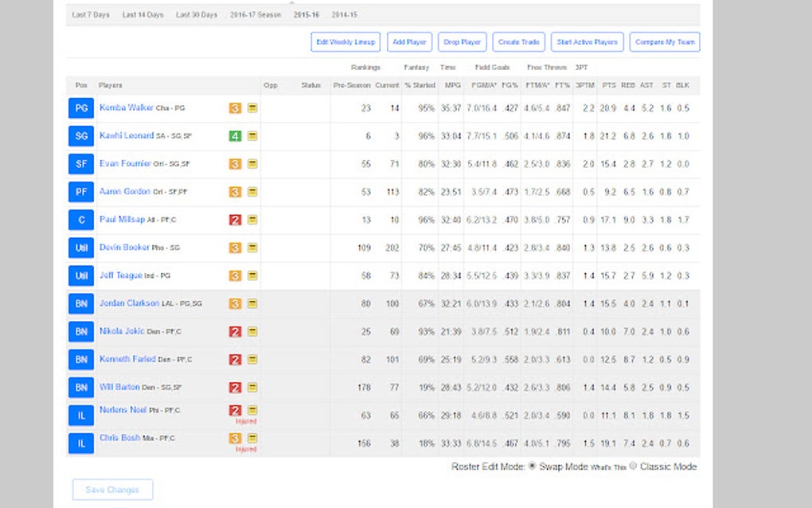Viewport: 812px width, 508px height.
Task: Click Will Barton's red rating badge
Action: [x=235, y=387]
